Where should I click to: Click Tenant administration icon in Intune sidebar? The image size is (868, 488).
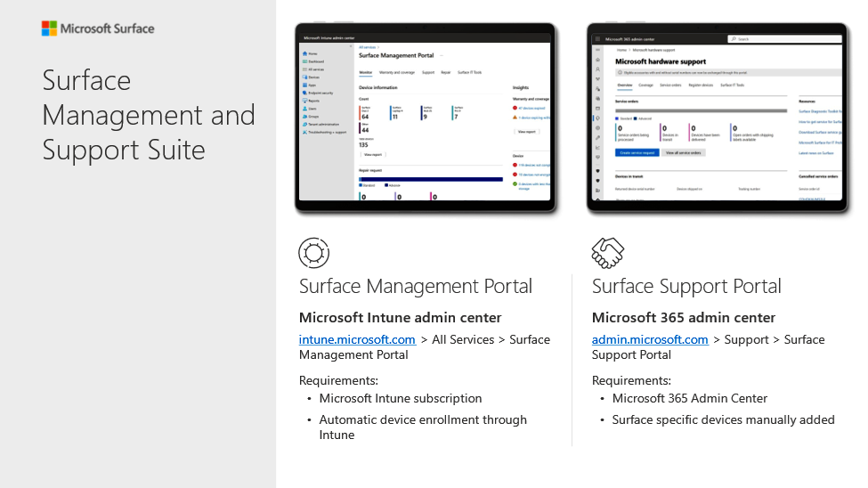pos(304,124)
